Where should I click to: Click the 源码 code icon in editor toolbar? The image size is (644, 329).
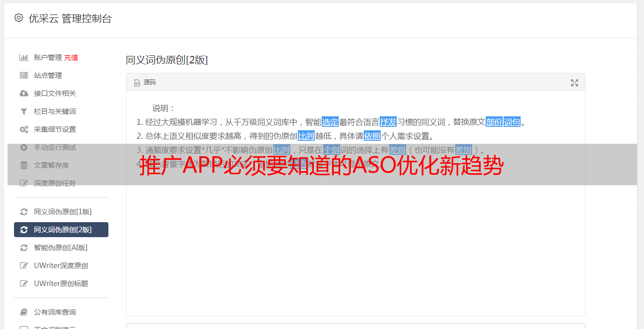click(137, 83)
